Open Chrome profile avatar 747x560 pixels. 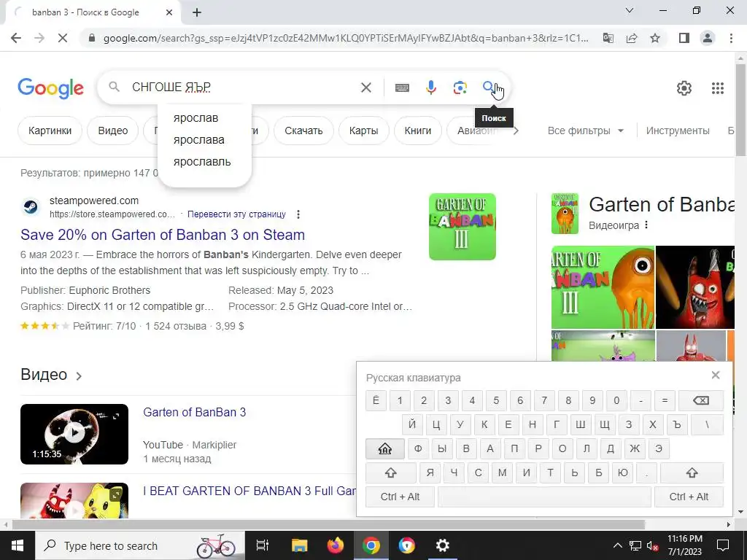(x=708, y=38)
